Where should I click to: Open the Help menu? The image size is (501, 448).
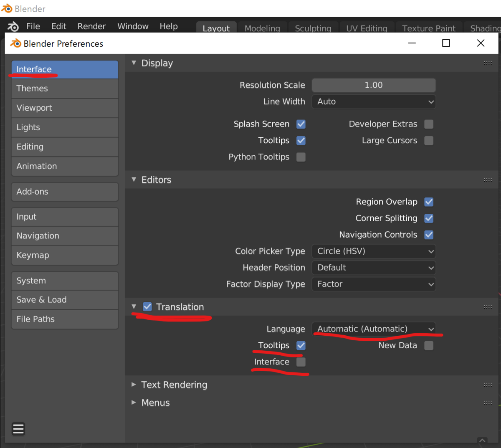click(x=169, y=26)
